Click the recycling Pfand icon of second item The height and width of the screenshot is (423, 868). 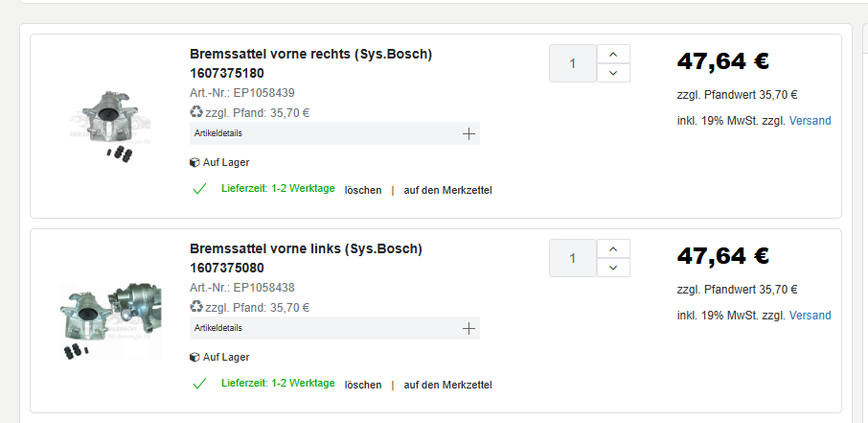tap(196, 307)
